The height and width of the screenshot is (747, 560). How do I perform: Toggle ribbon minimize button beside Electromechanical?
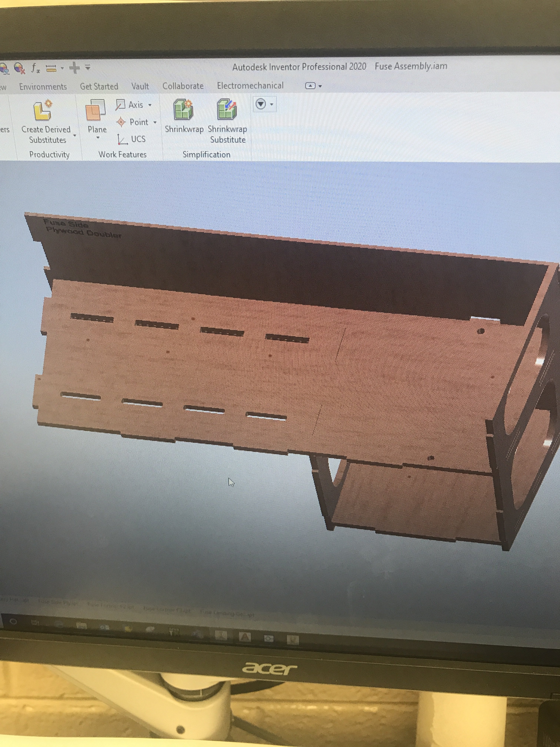tap(310, 86)
